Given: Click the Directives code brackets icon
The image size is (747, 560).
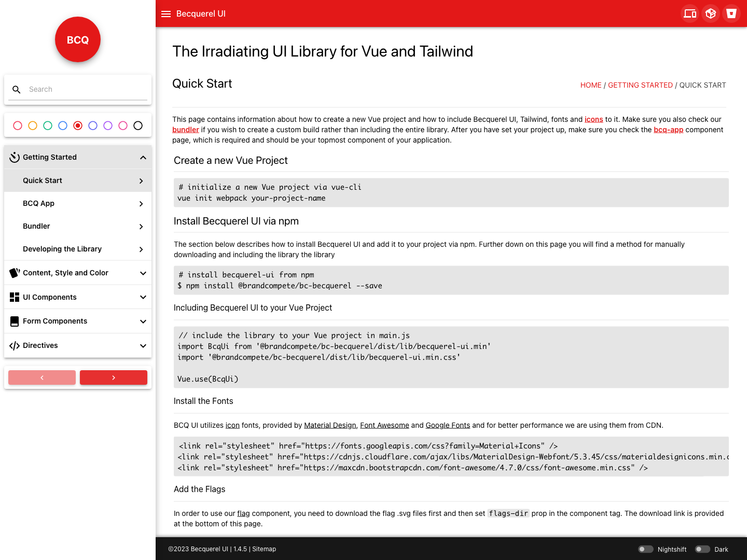Looking at the screenshot, I should (15, 346).
